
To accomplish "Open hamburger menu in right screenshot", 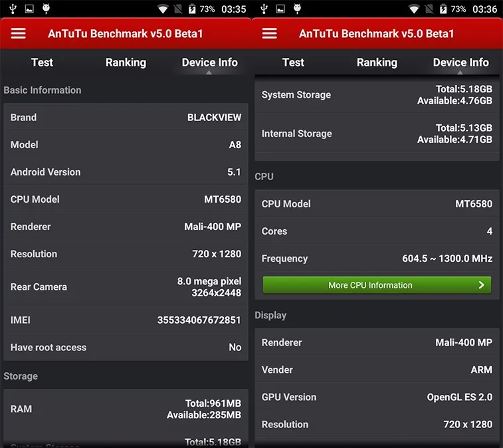I will 270,33.
